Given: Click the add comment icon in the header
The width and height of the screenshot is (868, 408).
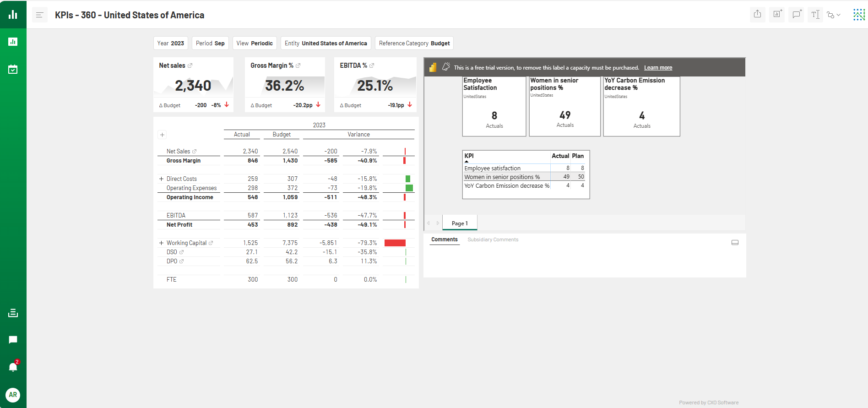Looking at the screenshot, I should click(x=797, y=14).
